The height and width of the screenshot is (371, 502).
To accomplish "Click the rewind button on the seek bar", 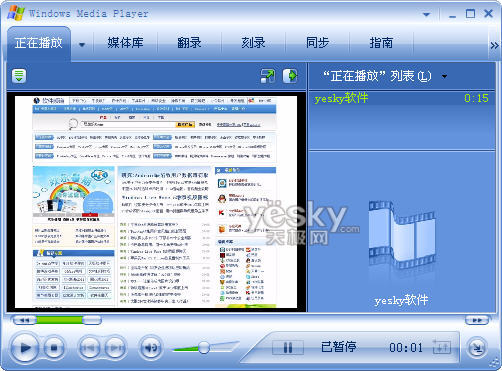I will tap(24, 320).
